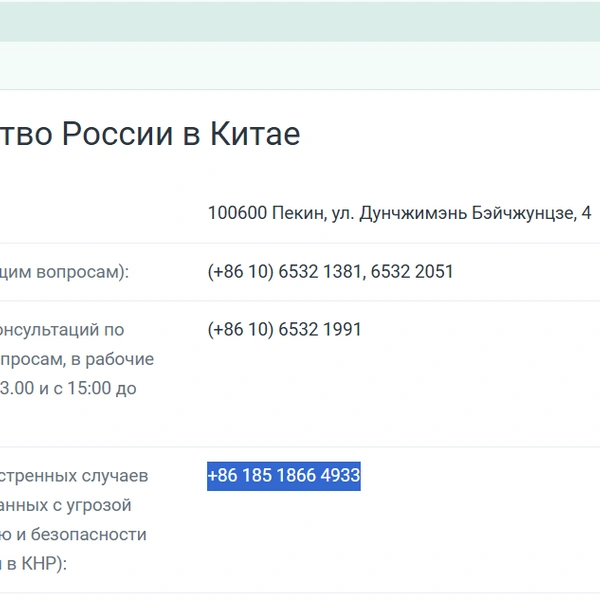
Task: Click the dark green banner at top
Action: pyautogui.click(x=300, y=21)
